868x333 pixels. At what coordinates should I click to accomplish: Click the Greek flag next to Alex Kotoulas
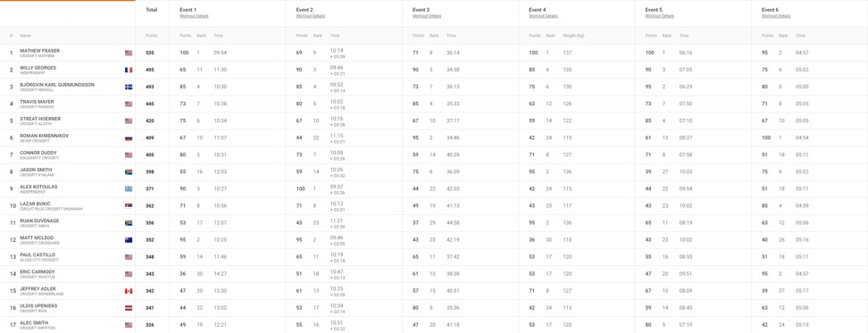pyautogui.click(x=129, y=189)
